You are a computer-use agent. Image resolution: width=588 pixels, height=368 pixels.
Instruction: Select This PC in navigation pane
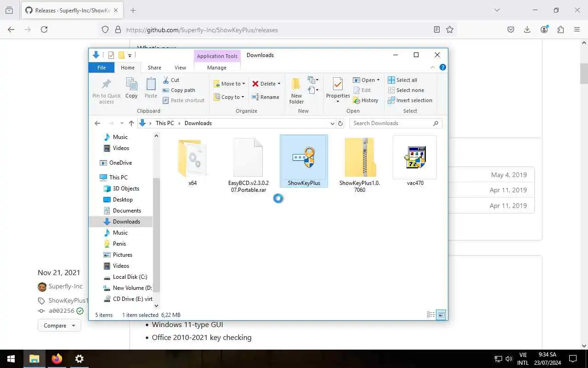pyautogui.click(x=118, y=178)
